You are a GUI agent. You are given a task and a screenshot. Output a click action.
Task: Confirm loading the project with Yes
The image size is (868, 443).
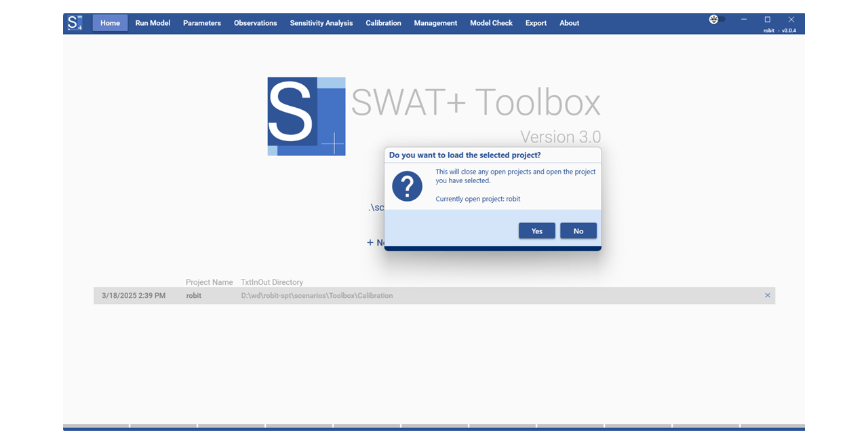pyautogui.click(x=536, y=231)
